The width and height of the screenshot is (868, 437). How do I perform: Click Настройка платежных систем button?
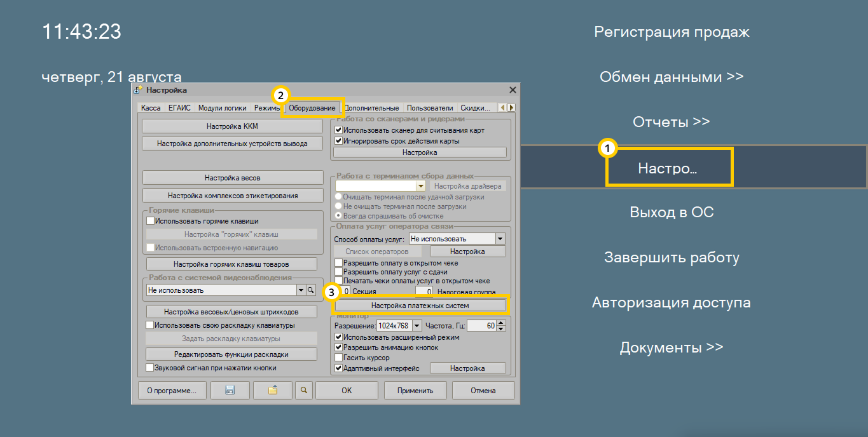click(420, 306)
